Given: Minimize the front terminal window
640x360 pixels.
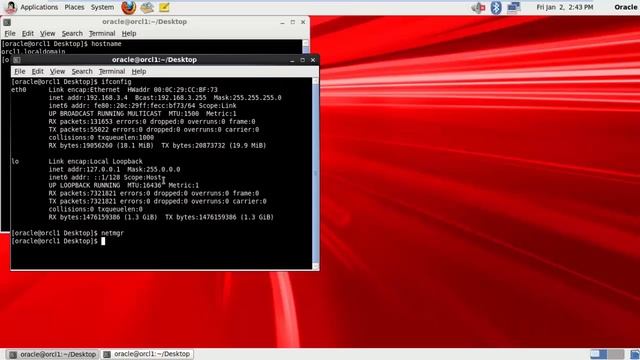Looking at the screenshot, I should (292, 60).
